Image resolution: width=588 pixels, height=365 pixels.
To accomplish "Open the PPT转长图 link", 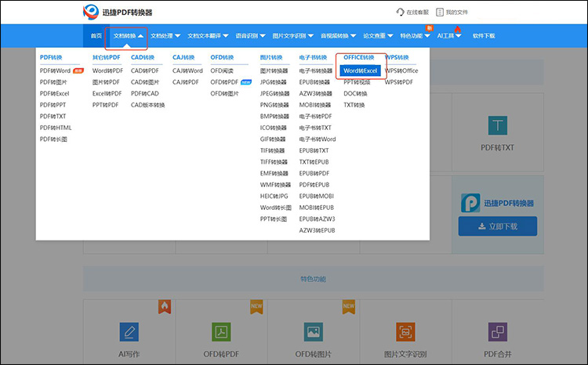I will click(274, 219).
